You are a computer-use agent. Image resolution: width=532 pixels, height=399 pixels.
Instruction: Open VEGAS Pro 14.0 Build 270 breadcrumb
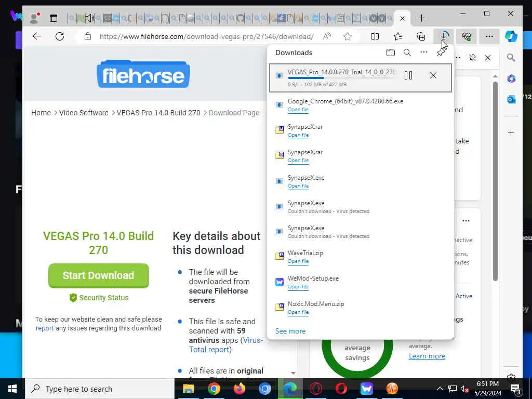click(x=158, y=113)
